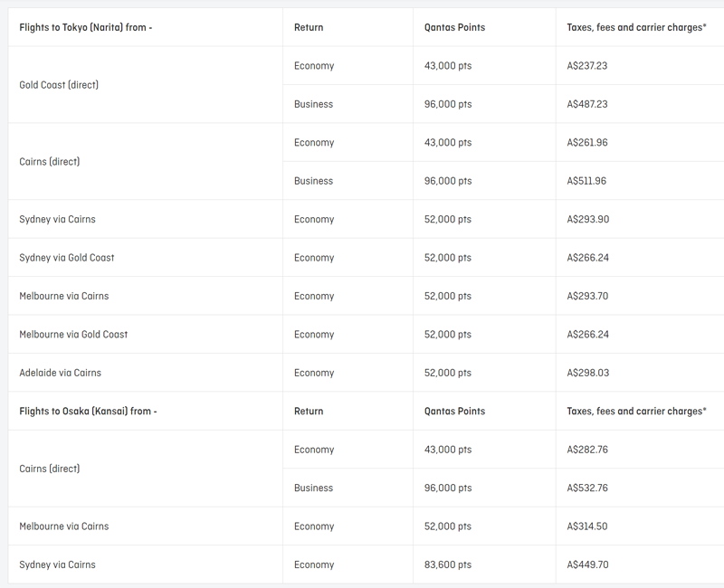The width and height of the screenshot is (724, 588).
Task: Click the A$449.70 charges amount
Action: click(587, 564)
